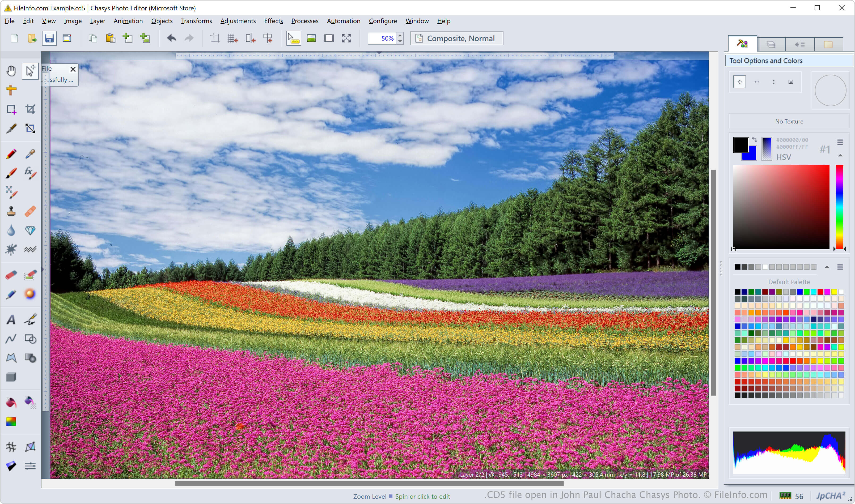The image size is (855, 504).
Task: Select the Clone Stamp tool
Action: tap(11, 211)
